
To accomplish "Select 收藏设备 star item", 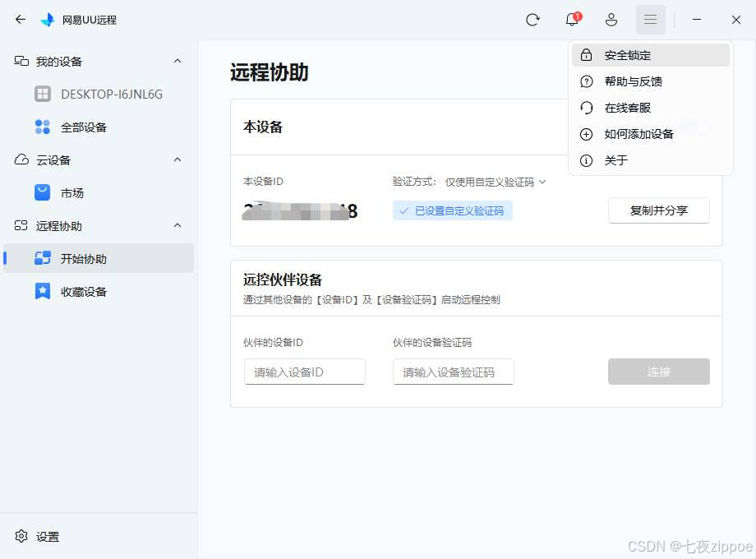I will tap(83, 292).
